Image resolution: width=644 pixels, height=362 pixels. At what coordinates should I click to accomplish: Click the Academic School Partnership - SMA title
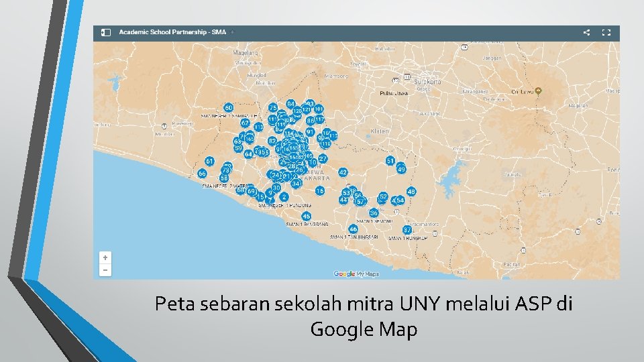click(172, 32)
